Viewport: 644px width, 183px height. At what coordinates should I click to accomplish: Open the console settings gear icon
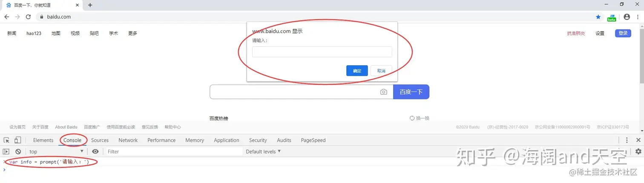click(x=638, y=151)
